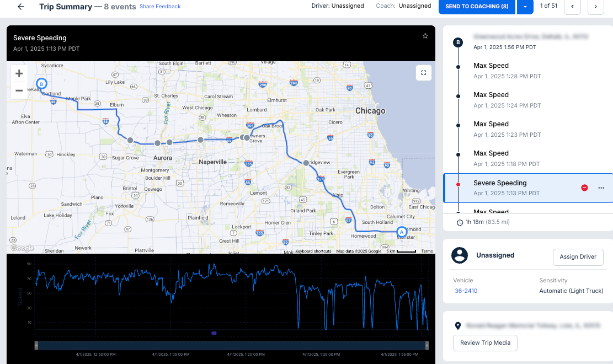Screen dimensions: 613x364
Task: Select the 1:18 PM Max Speed event
Action: point(507,158)
